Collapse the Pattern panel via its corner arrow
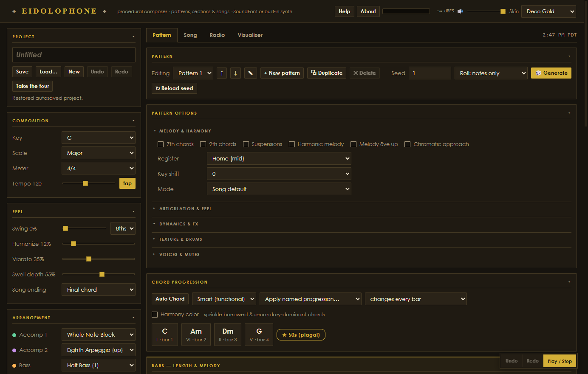 (569, 56)
